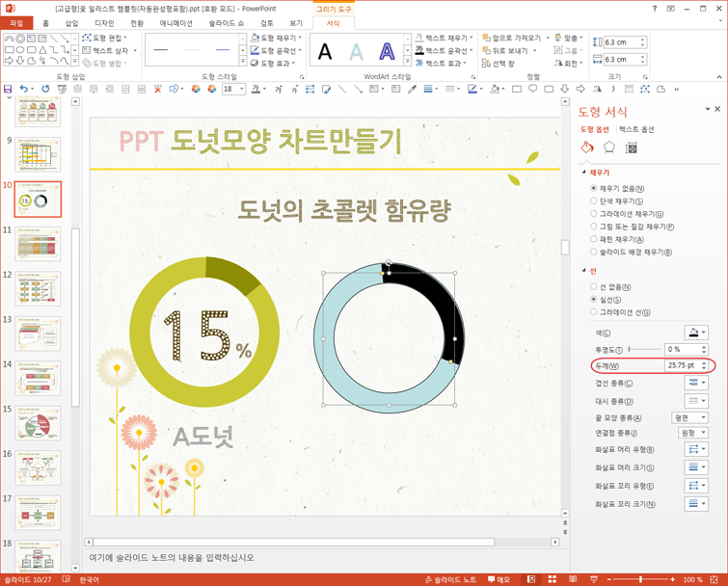The image size is (728, 586).
Task: Click the light blue A WordArt style
Action: 356,51
